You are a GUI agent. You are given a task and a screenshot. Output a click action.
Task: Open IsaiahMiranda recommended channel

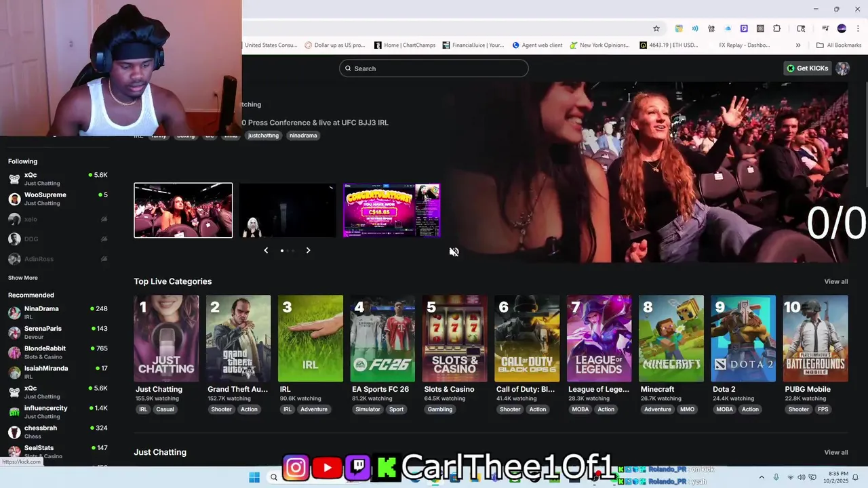click(58, 372)
